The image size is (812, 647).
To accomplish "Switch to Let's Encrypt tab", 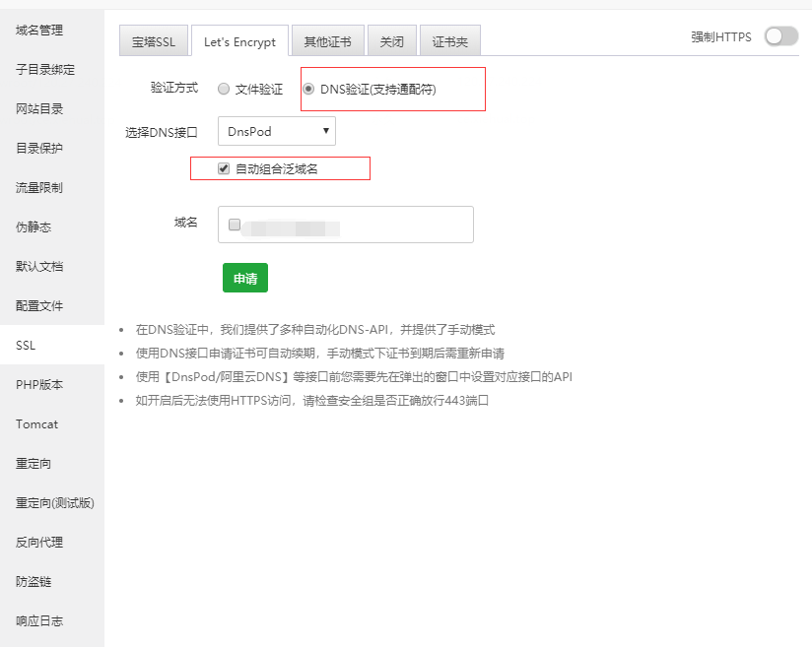I will (239, 42).
